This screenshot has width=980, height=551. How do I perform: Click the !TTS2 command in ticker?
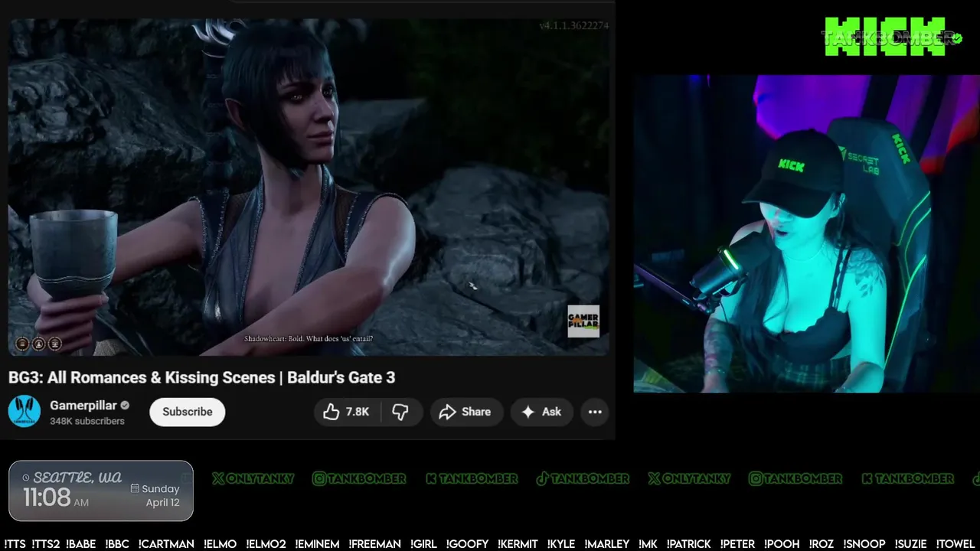[45, 544]
